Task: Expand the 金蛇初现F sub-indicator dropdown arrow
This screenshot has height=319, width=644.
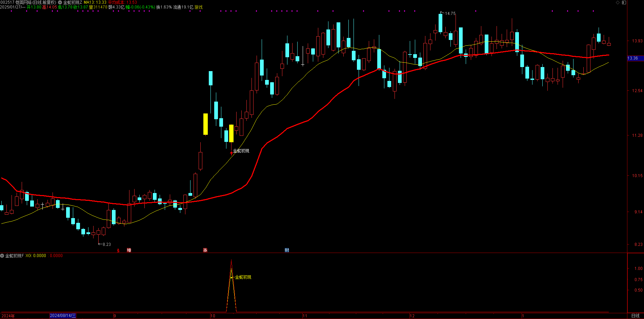Action: (x=2, y=256)
